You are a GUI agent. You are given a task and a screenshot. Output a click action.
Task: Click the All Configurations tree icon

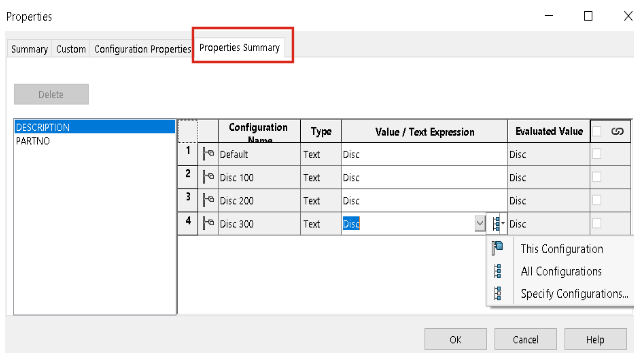point(498,271)
